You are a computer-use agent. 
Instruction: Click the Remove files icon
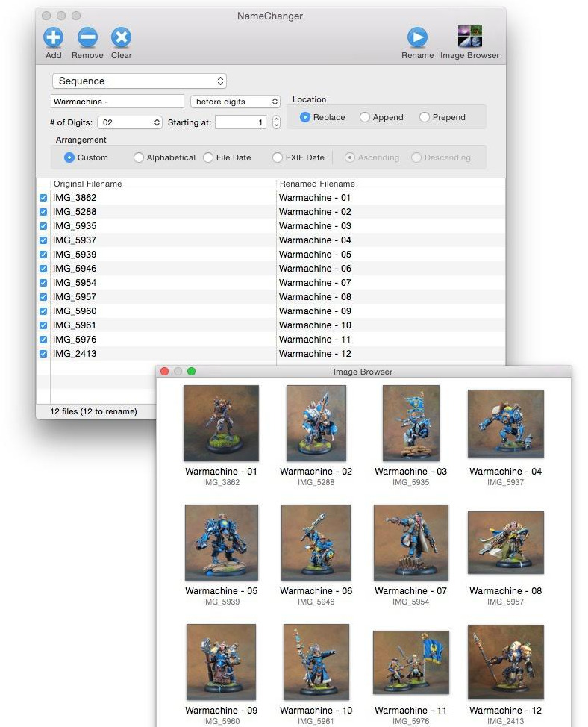tap(87, 37)
